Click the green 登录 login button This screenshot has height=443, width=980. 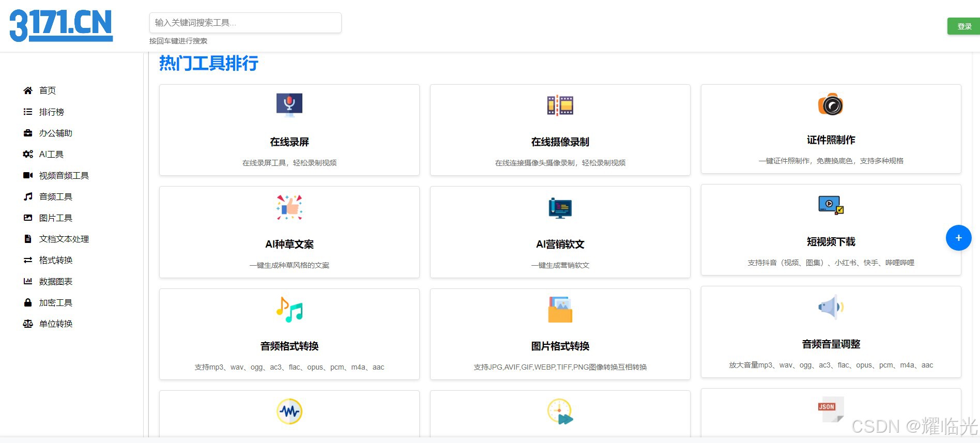click(x=963, y=26)
